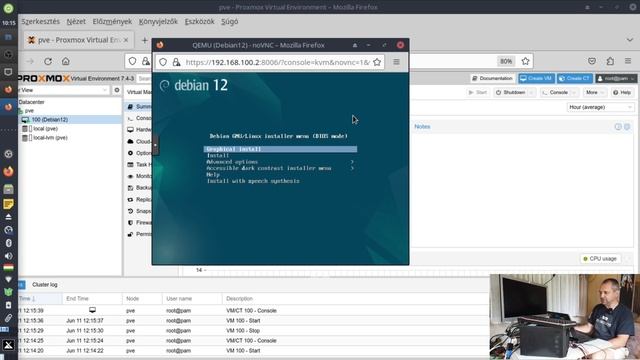Image resolution: width=640 pixels, height=360 pixels.
Task: Reload the Proxmox page in Firefox
Action: click(x=48, y=61)
